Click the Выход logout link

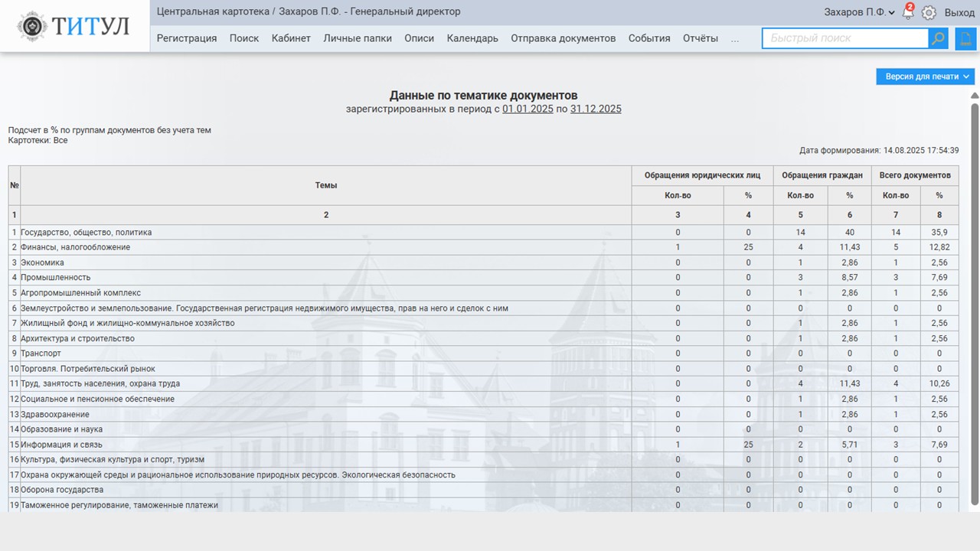pyautogui.click(x=959, y=12)
